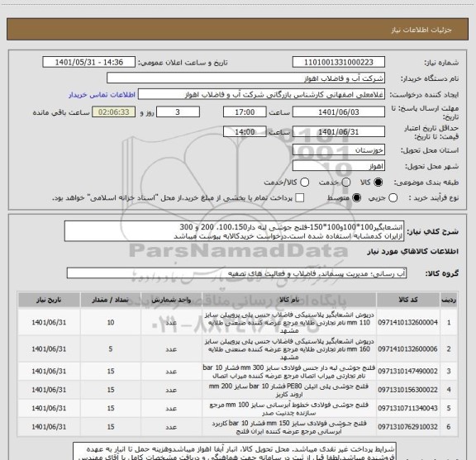This screenshot has width=476, height=460.
Task: Click the need number field 1101001331000223
Action: pos(339,62)
